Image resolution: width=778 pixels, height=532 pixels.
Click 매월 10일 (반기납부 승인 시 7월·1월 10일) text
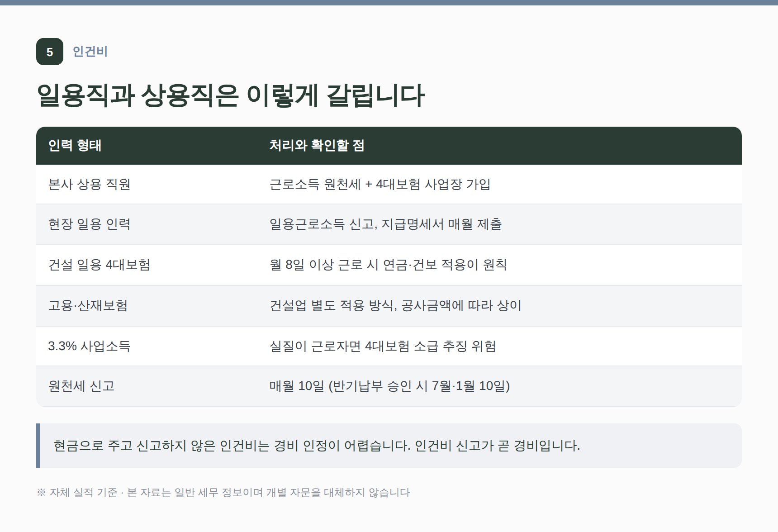tap(390, 386)
